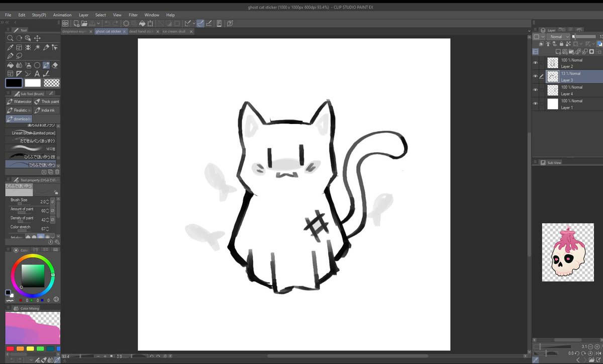Hide Layer 1 with its eye icon
Screen dimensions: 603x364
535,103
